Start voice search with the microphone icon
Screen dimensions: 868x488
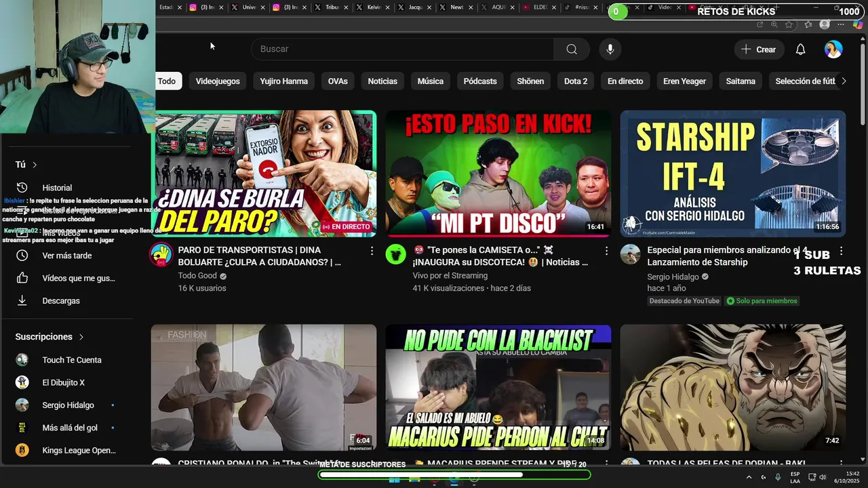(610, 49)
